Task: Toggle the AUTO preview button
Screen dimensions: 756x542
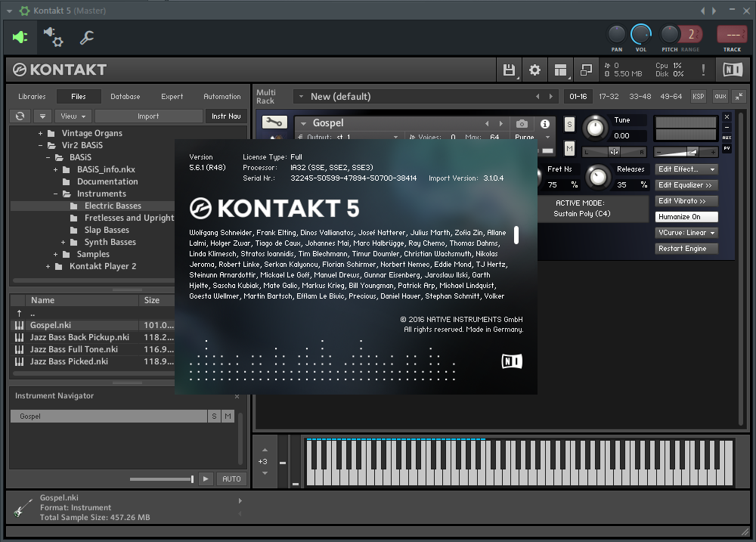Action: 231,479
